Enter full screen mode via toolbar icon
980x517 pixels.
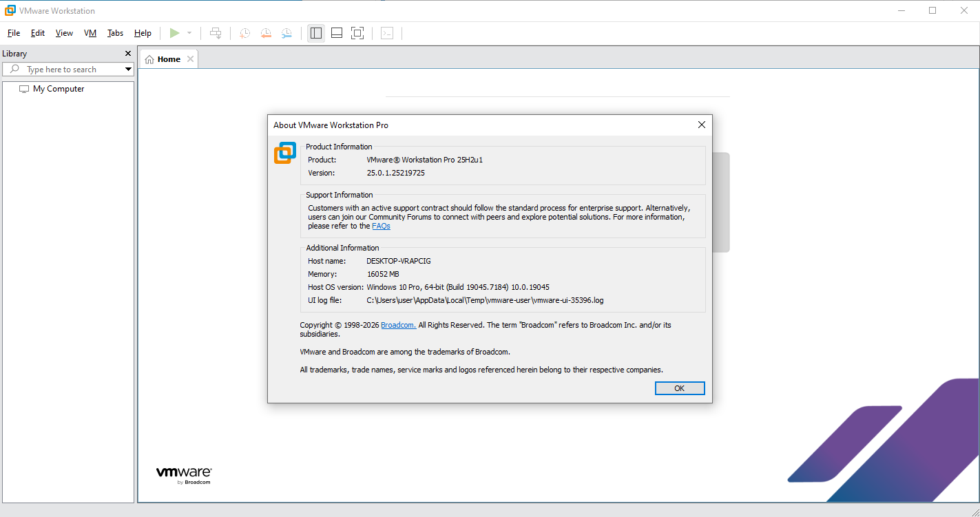point(357,33)
